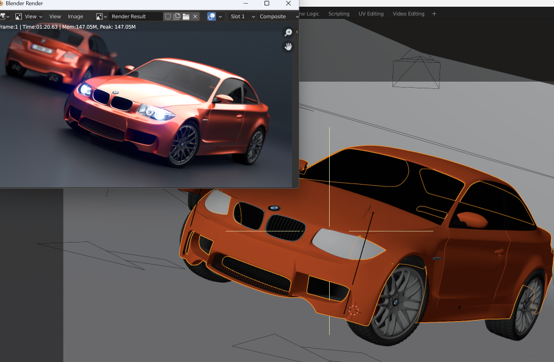Open the editor type selector in the render window
The width and height of the screenshot is (554, 362).
pos(4,17)
